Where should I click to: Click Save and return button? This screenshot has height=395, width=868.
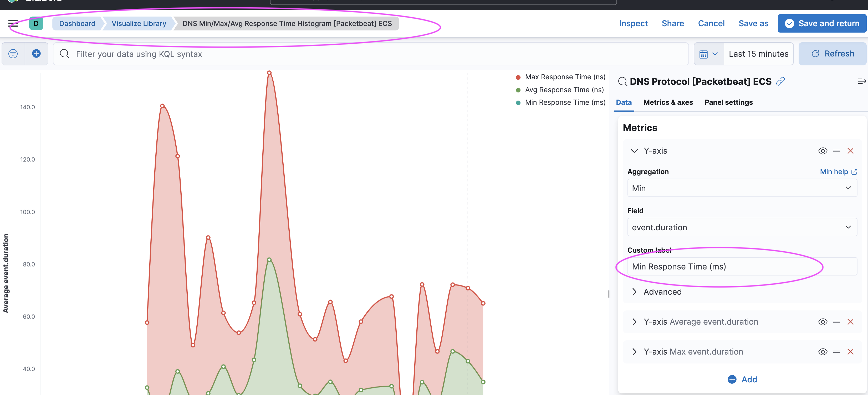pos(822,23)
